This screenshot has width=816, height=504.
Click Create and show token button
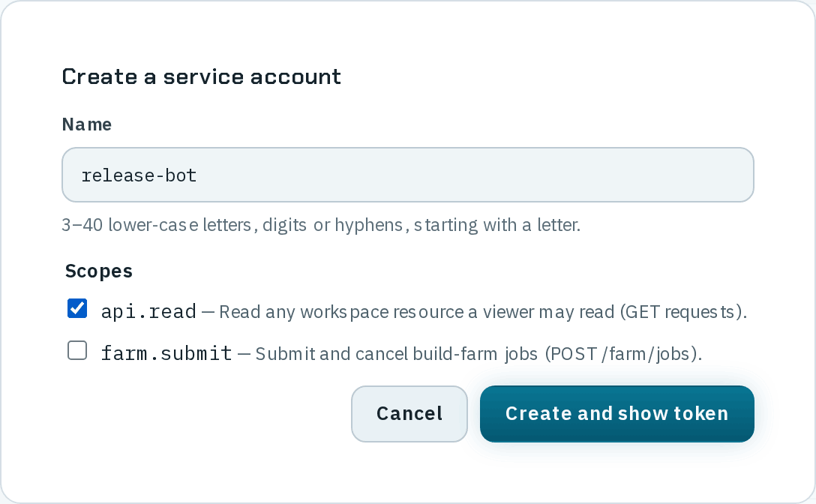(x=616, y=414)
